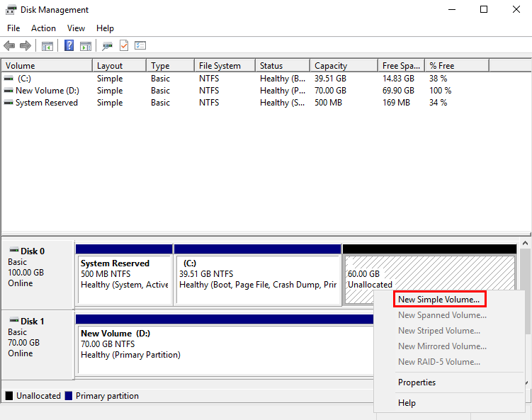Click the disk list settings toolbar icon
532x420 pixels.
140,45
